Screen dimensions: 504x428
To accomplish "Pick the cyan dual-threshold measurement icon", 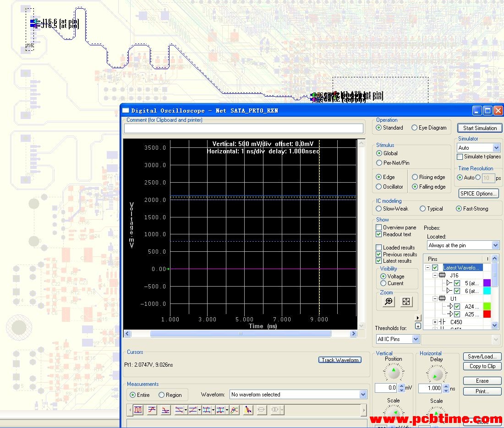I will tap(207, 410).
